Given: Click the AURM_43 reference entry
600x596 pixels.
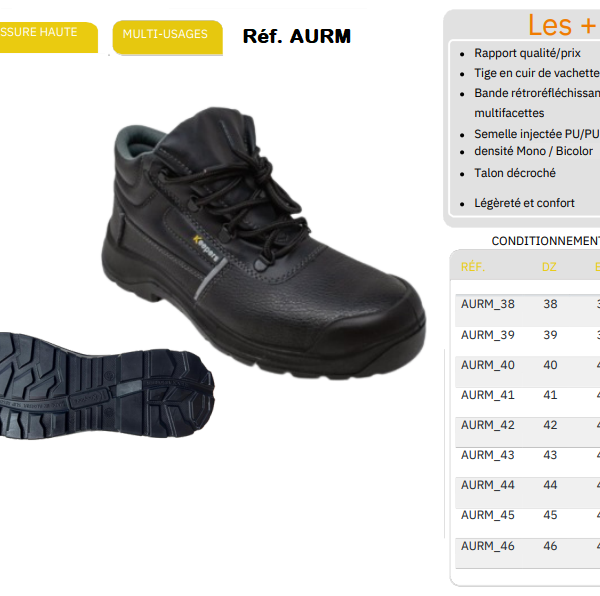Looking at the screenshot, I should 488,455.
